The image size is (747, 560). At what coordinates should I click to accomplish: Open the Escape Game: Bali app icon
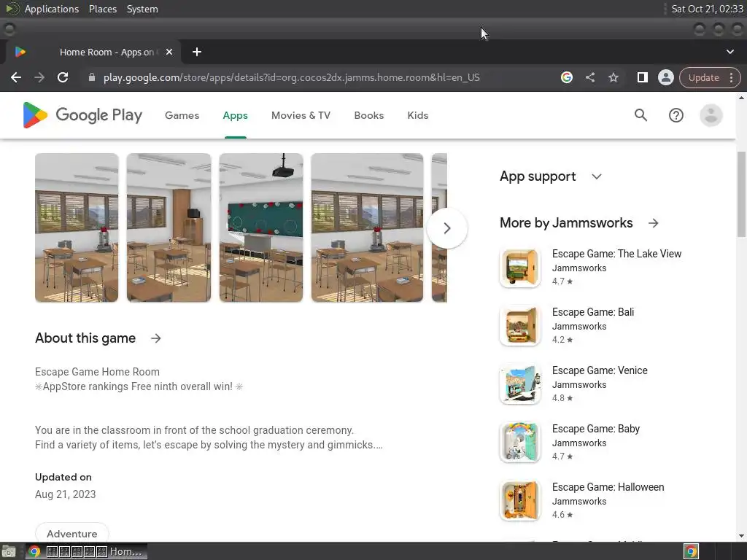[519, 326]
